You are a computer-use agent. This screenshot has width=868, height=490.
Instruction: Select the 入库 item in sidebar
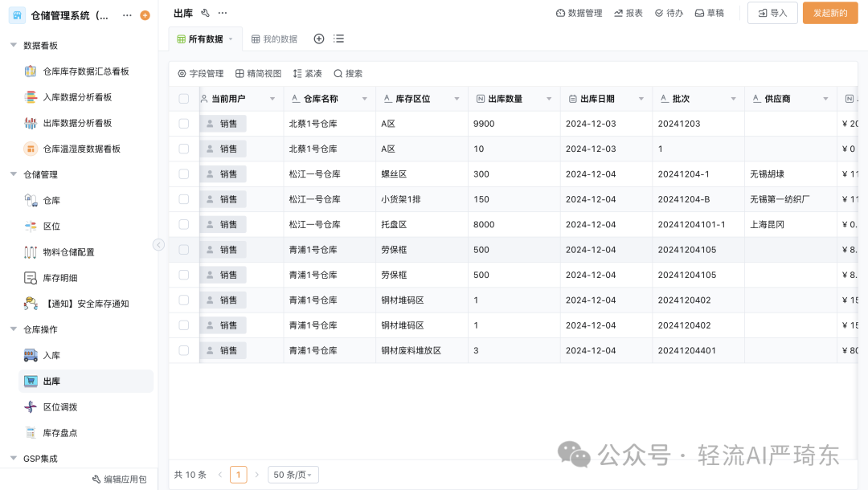(51, 355)
